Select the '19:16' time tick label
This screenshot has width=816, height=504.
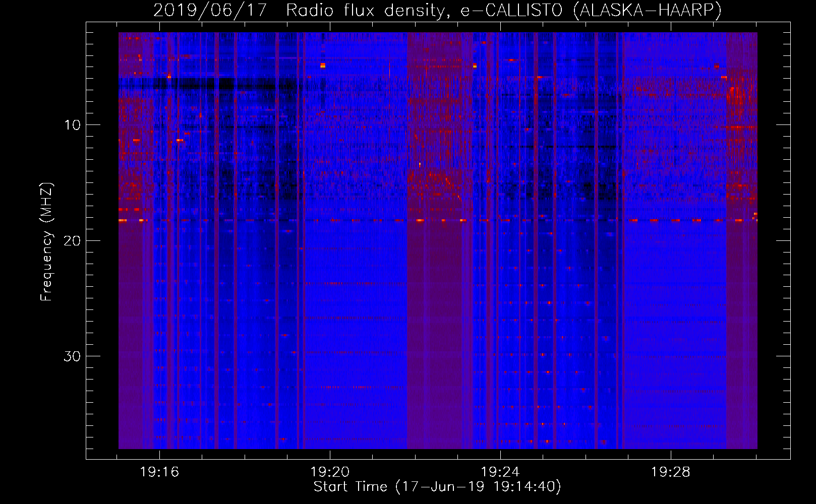(x=159, y=472)
